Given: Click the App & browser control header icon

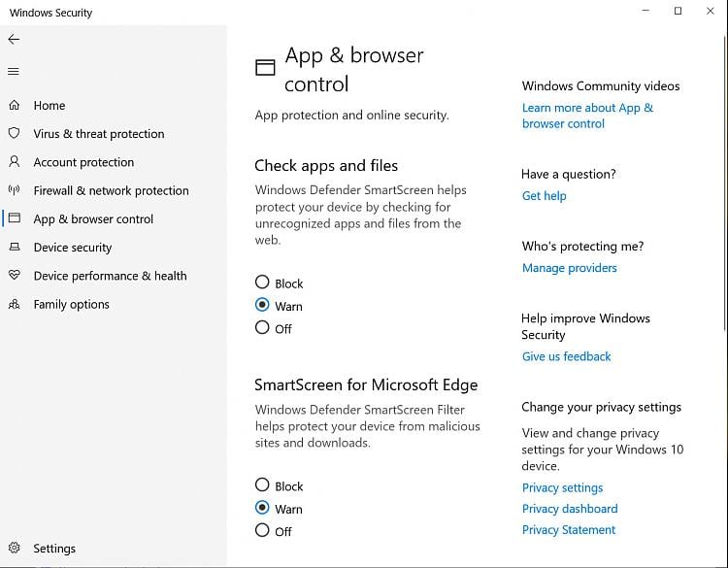Looking at the screenshot, I should (265, 68).
